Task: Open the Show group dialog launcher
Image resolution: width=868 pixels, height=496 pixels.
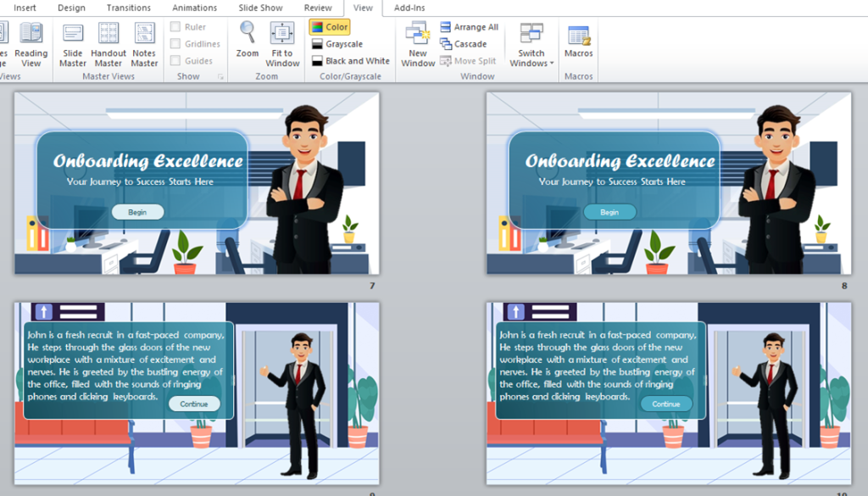Action: [x=221, y=77]
